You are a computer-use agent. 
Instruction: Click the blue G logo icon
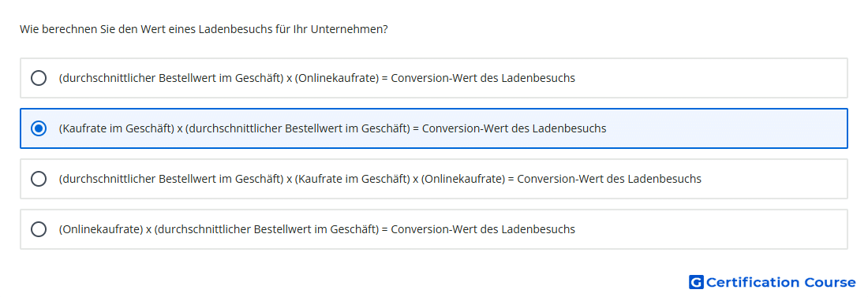coord(696,282)
